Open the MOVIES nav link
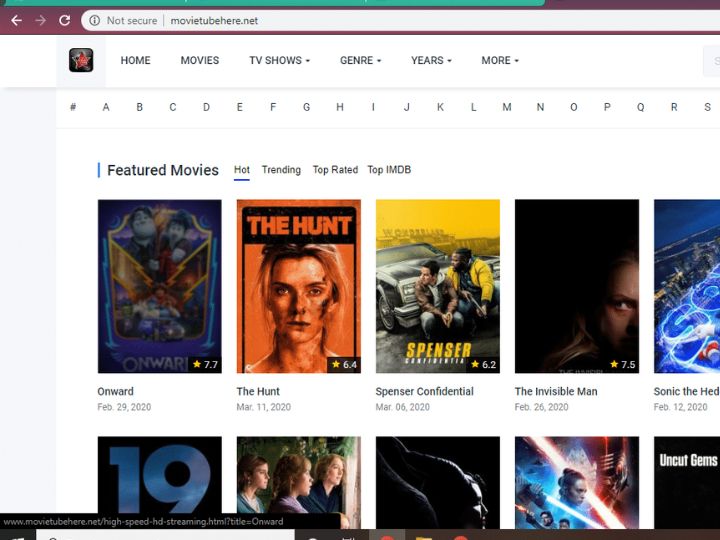Image resolution: width=720 pixels, height=540 pixels. click(200, 61)
